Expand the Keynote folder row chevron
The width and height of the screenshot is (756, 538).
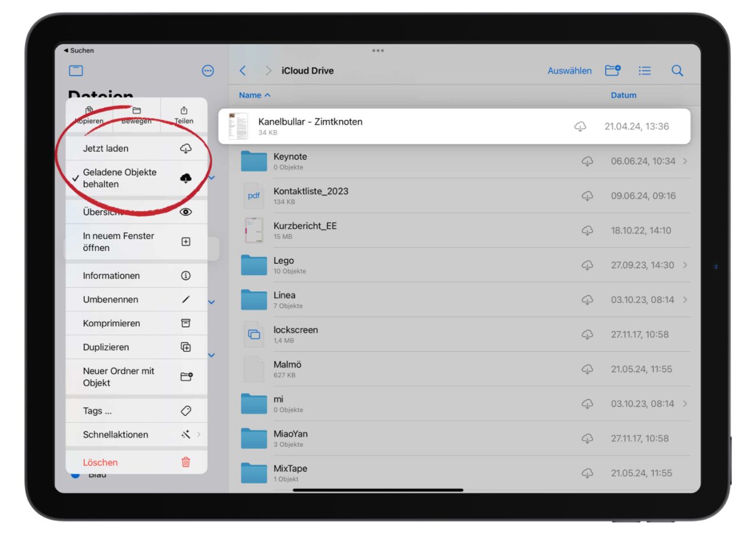[685, 161]
